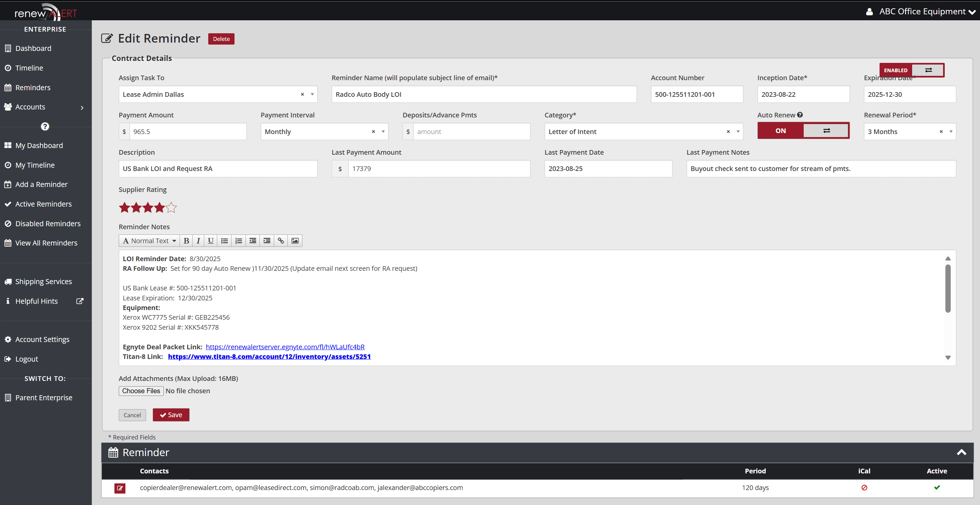Toggle Active status for the contact row
This screenshot has width=980, height=505.
[937, 487]
